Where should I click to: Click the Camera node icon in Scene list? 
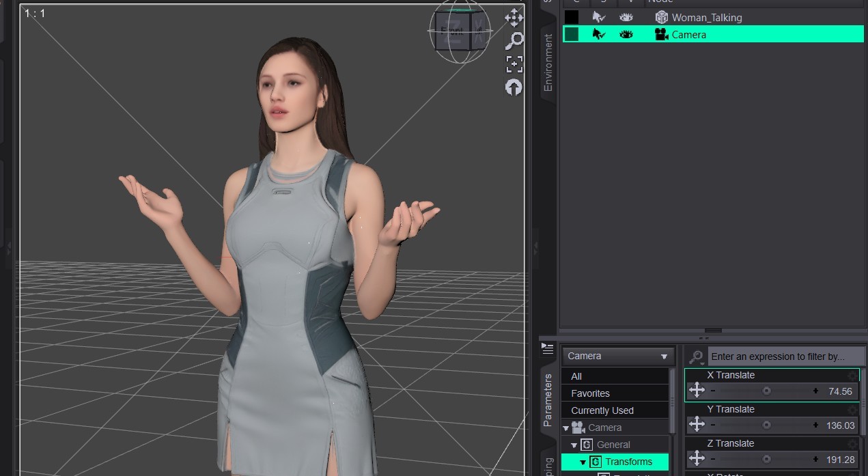pos(661,34)
